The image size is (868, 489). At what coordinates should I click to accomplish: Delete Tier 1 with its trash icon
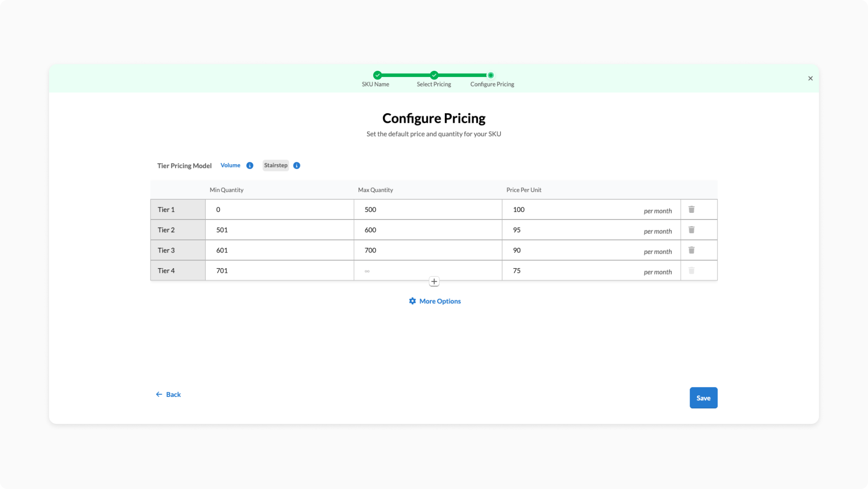[x=691, y=209]
